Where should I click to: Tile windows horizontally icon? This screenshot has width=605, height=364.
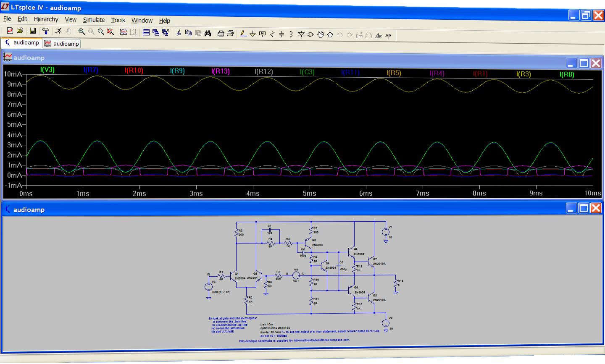click(x=146, y=32)
